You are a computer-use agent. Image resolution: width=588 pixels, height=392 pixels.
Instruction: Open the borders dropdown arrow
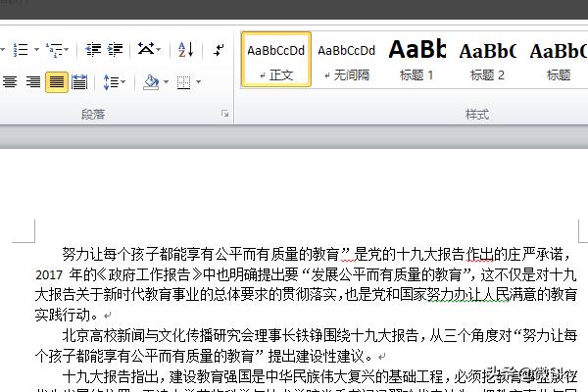click(x=202, y=81)
